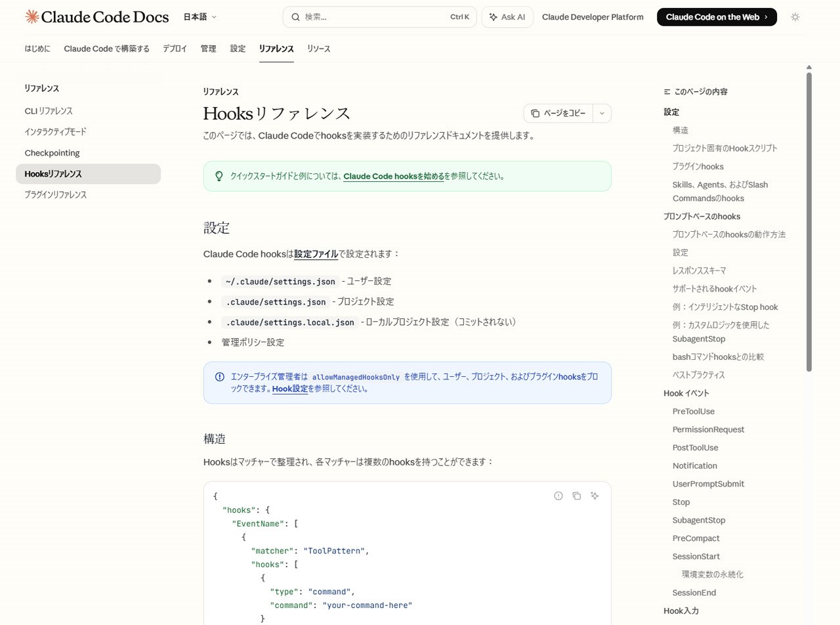Click the lightbulb icon in the tip banner
This screenshot has width=840, height=625.
click(219, 175)
